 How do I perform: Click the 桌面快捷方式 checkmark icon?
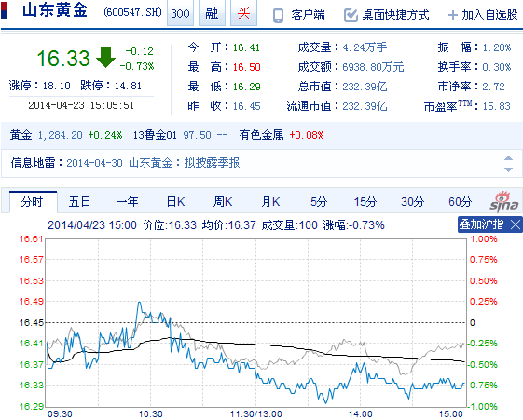[351, 15]
